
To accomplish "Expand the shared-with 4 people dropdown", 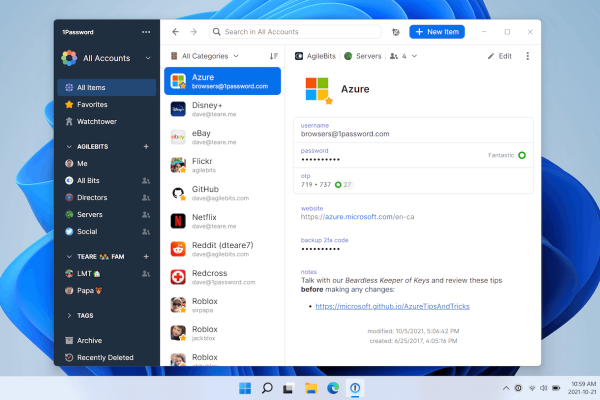I will 405,56.
